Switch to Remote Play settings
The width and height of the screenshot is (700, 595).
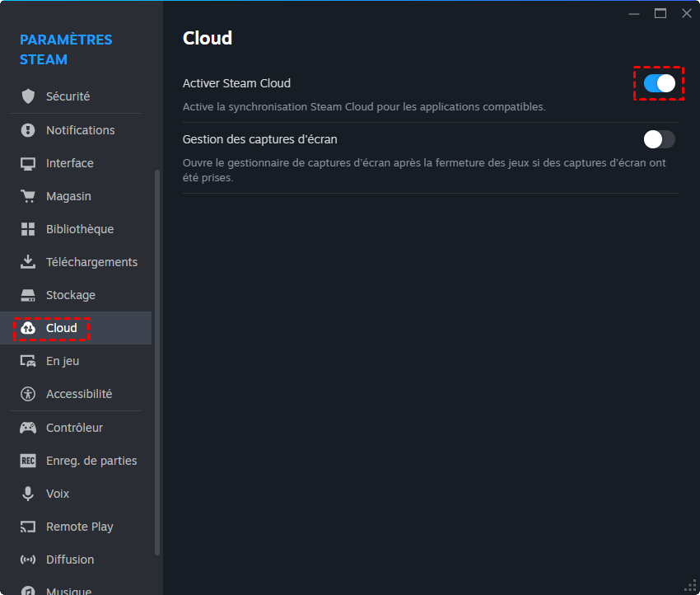pos(79,527)
